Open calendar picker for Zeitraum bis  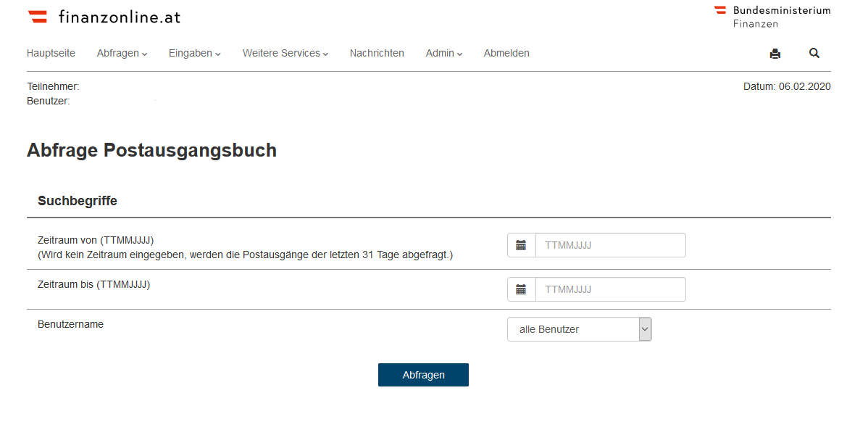tap(521, 289)
